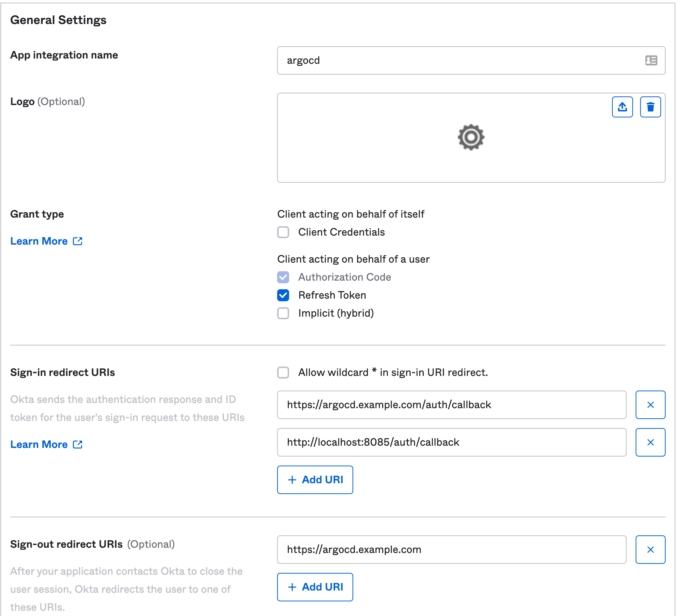Enable the Client Credentials checkbox
This screenshot has width=678, height=616.
283,232
